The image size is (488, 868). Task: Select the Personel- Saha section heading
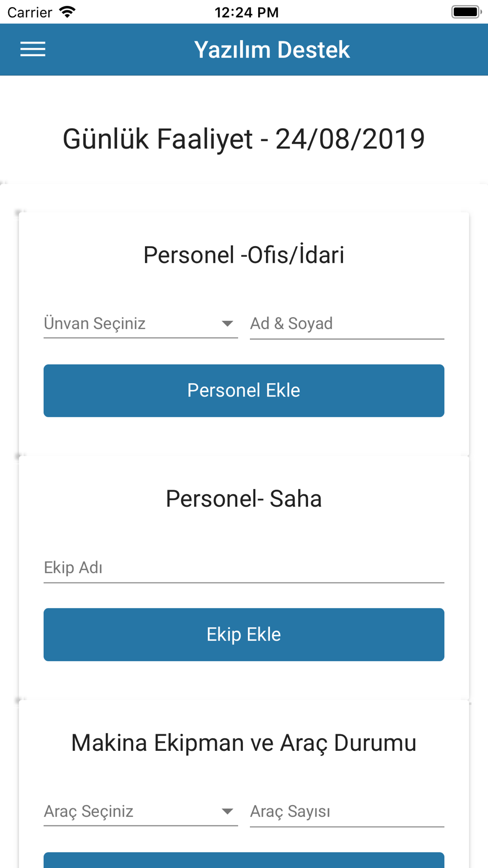coord(244,499)
